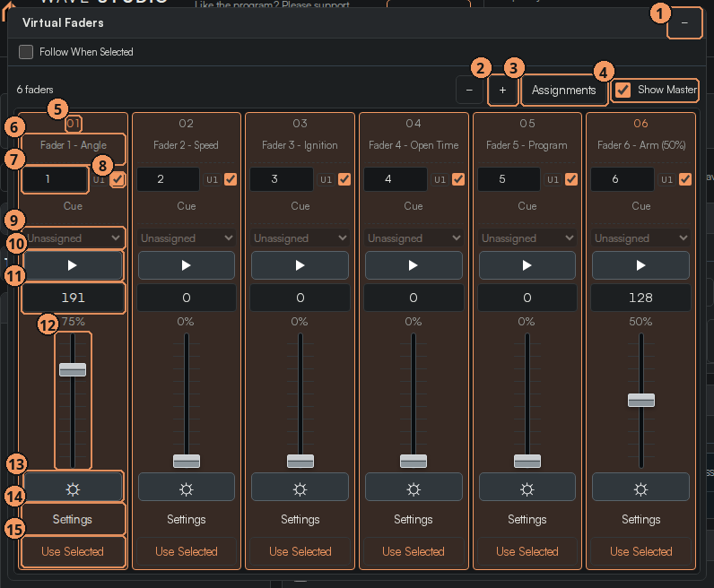Uncheck the Show Master checkbox
Viewport: 714px width, 588px height.
coord(623,91)
